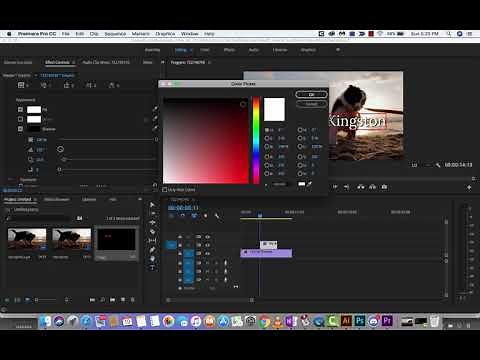Open Timeline display settings wrench
The height and width of the screenshot is (360, 480).
pos(217,216)
